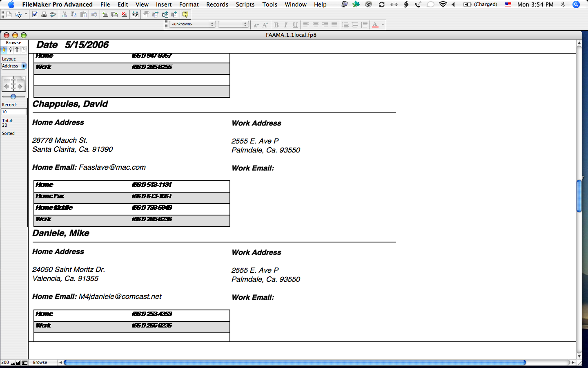Toggle Bold text formatting
The width and height of the screenshot is (588, 368).
pos(276,25)
